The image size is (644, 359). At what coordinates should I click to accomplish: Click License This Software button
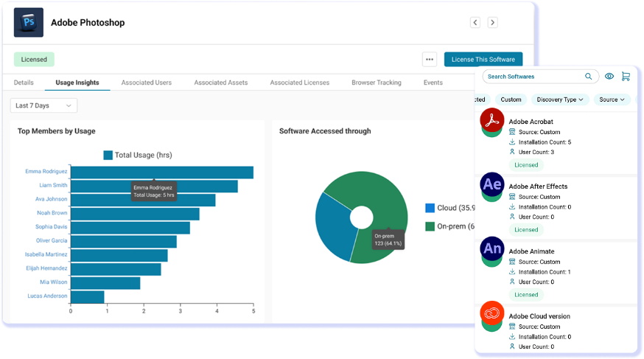click(x=483, y=59)
